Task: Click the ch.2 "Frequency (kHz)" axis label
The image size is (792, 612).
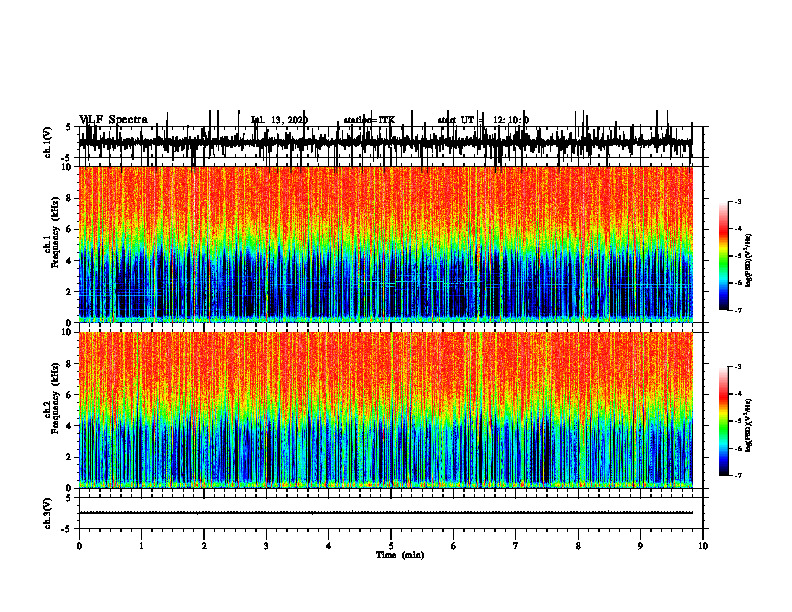Action: click(x=55, y=398)
